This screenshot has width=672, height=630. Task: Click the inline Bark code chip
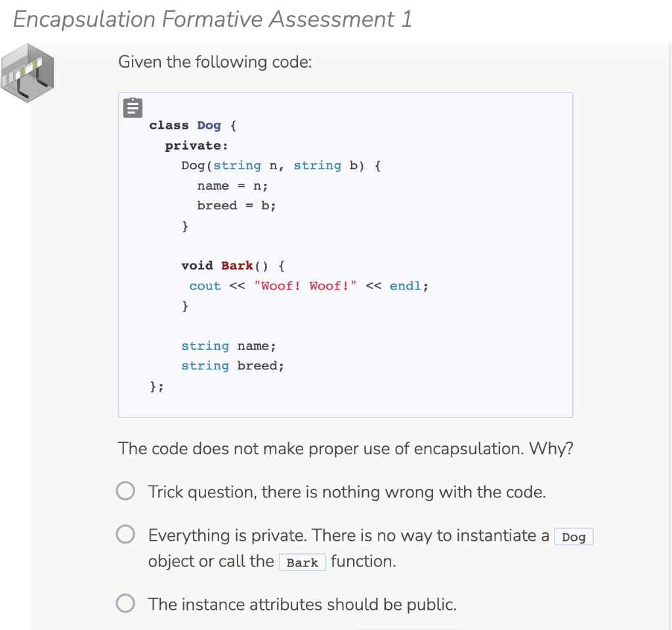click(303, 562)
